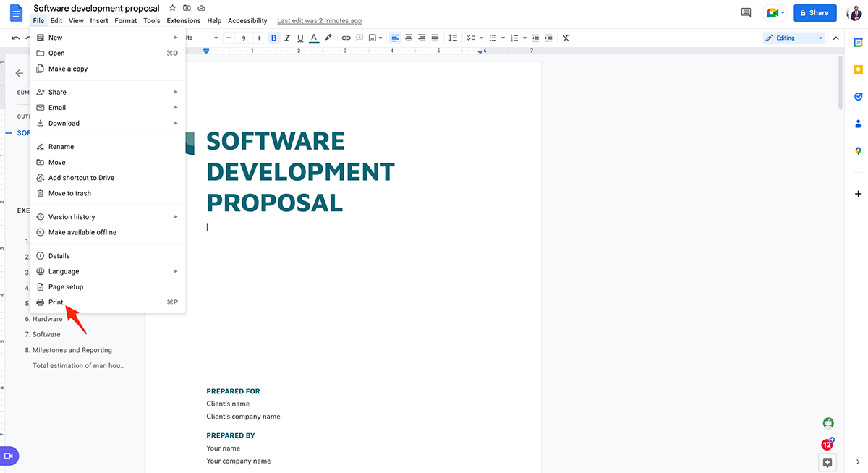Click the clear formatting icon
The image size is (868, 473).
point(566,38)
